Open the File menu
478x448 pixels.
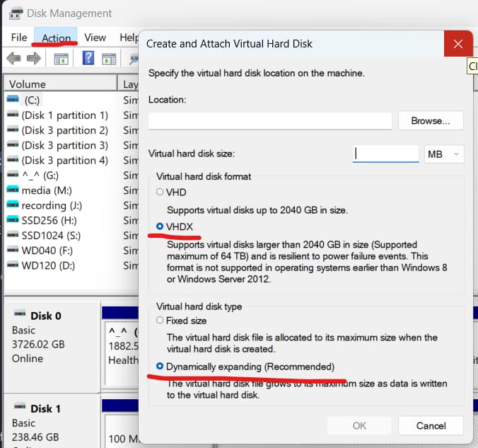pos(19,38)
